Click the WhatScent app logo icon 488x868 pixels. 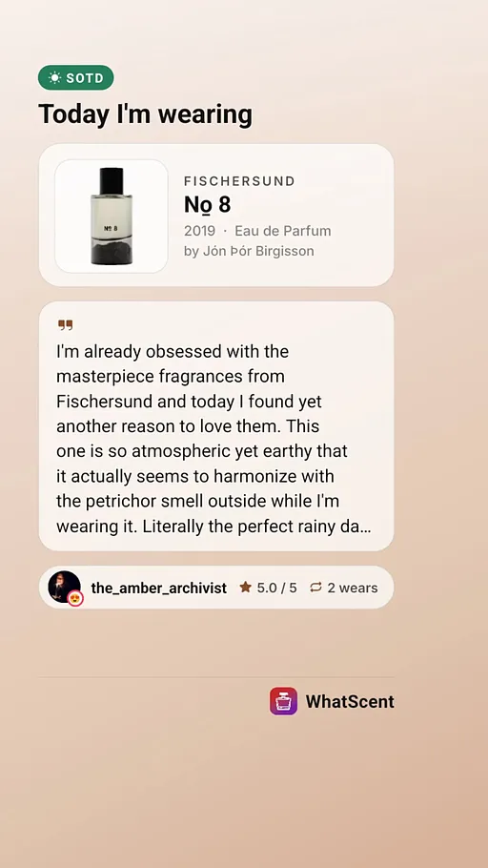point(283,701)
